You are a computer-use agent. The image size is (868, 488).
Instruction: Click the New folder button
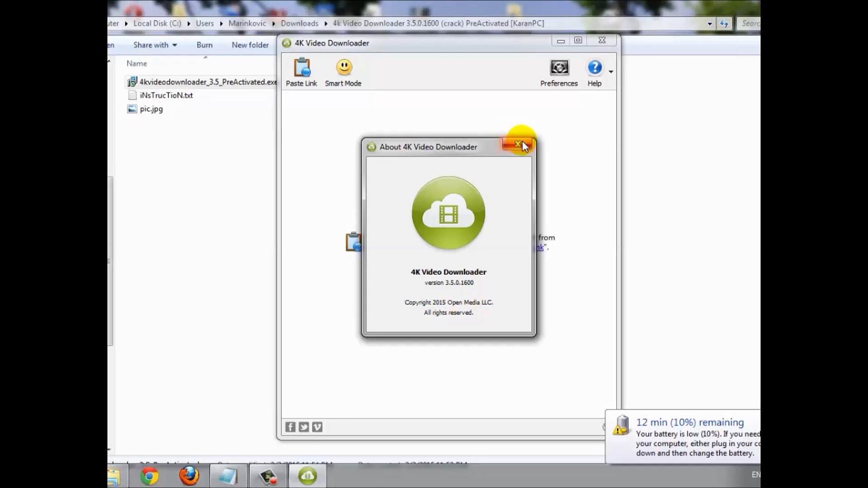click(250, 45)
